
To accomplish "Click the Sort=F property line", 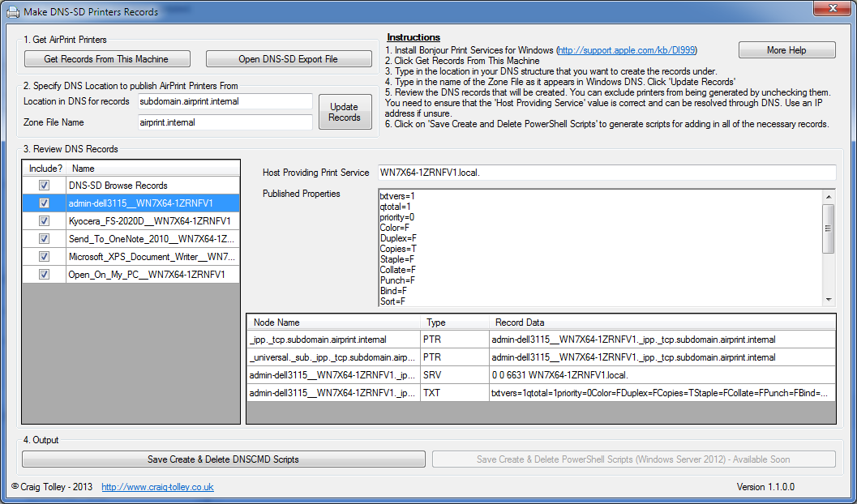I will pyautogui.click(x=392, y=301).
